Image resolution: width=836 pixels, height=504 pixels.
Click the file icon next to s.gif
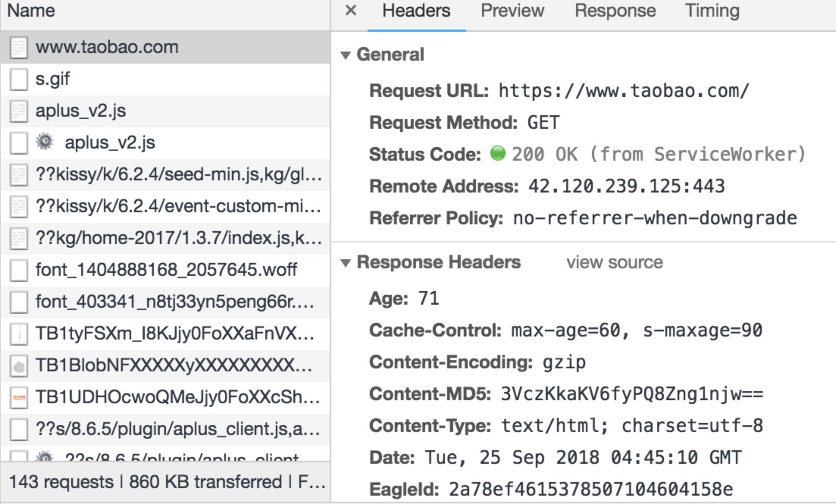19,80
